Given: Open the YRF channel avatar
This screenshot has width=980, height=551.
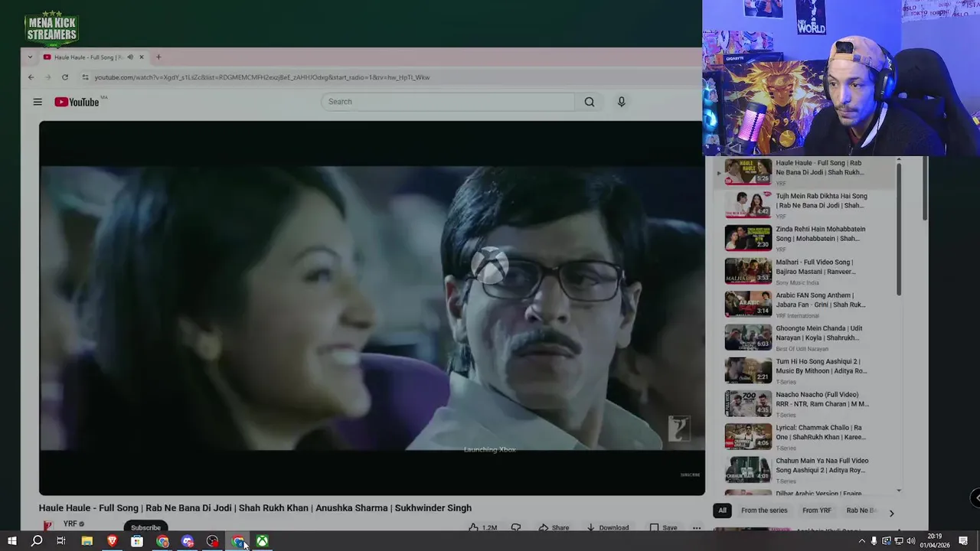Looking at the screenshot, I should point(47,526).
